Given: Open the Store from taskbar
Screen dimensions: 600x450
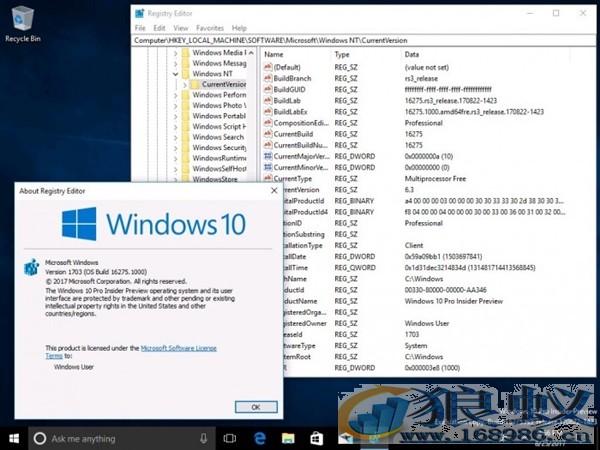Looking at the screenshot, I should [x=316, y=439].
